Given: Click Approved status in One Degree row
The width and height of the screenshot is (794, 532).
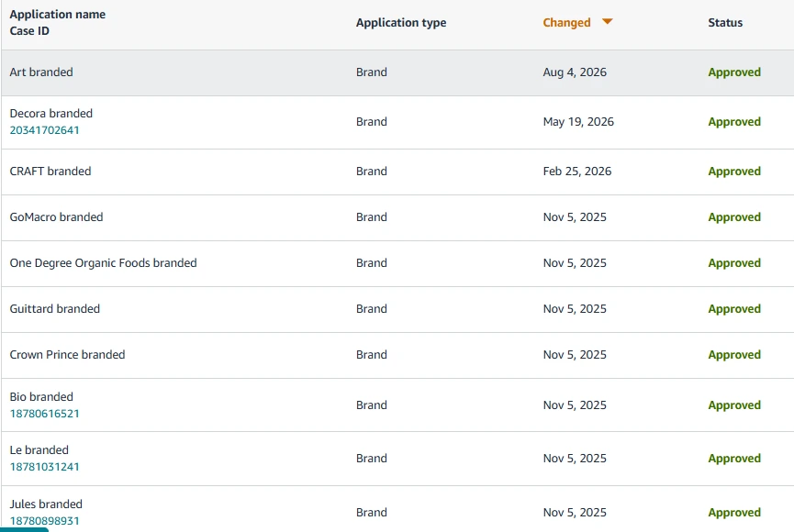Looking at the screenshot, I should (734, 263).
